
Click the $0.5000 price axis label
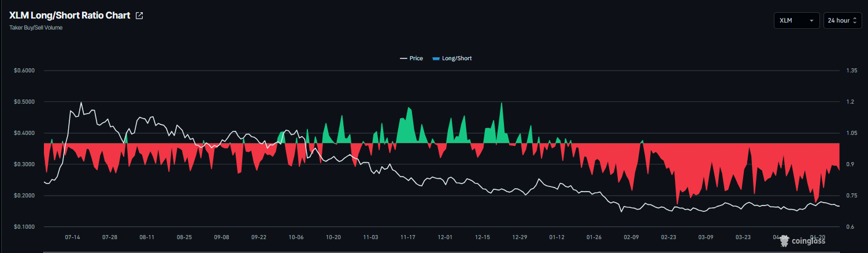24,102
